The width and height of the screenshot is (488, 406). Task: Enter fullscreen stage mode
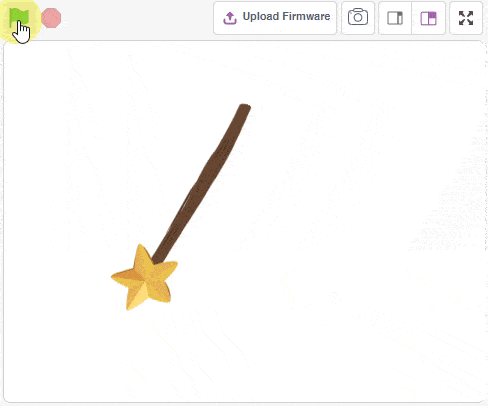pos(466,18)
